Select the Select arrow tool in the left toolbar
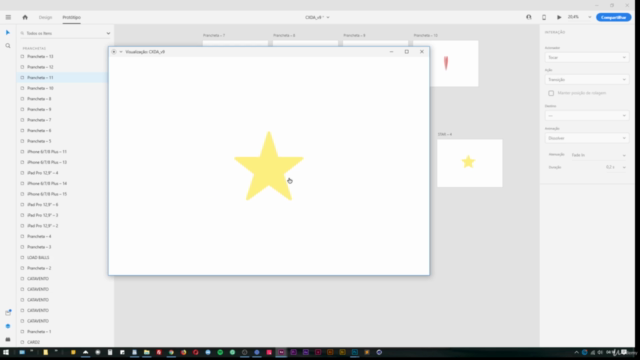The width and height of the screenshot is (640, 360). click(8, 33)
